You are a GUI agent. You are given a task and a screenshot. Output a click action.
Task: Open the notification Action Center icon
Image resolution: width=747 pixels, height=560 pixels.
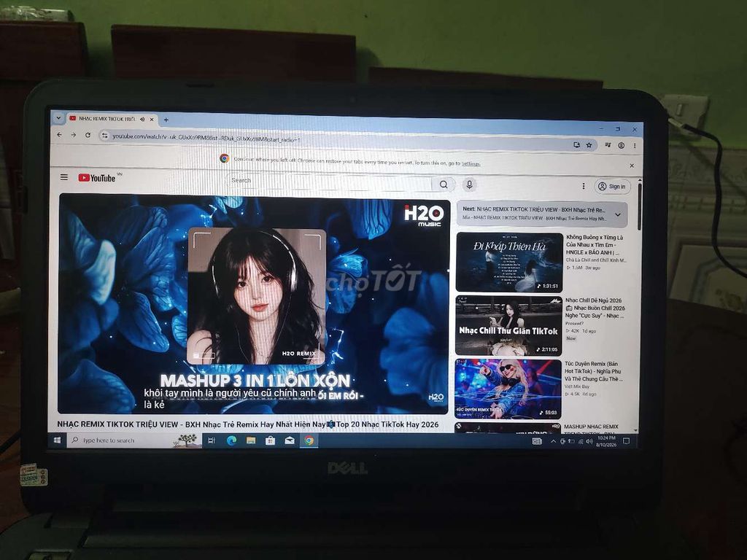(626, 441)
